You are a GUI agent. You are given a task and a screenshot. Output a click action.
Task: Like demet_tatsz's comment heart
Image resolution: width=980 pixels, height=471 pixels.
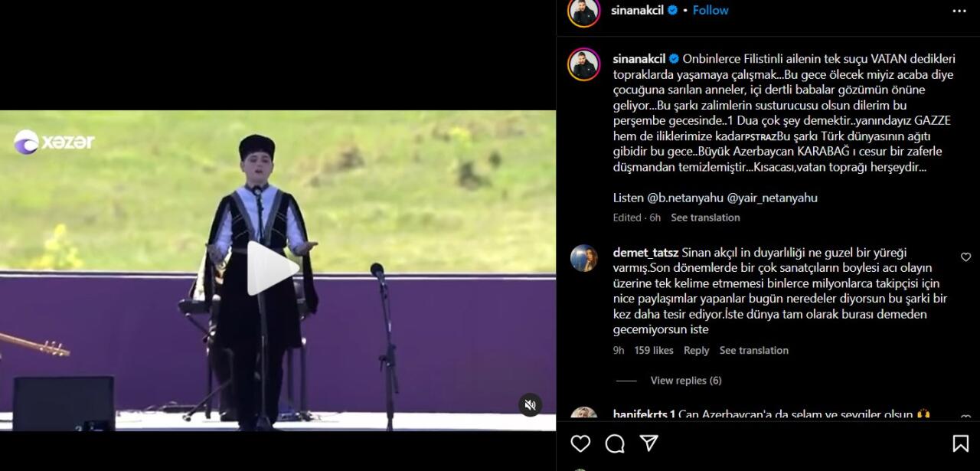[x=965, y=257]
